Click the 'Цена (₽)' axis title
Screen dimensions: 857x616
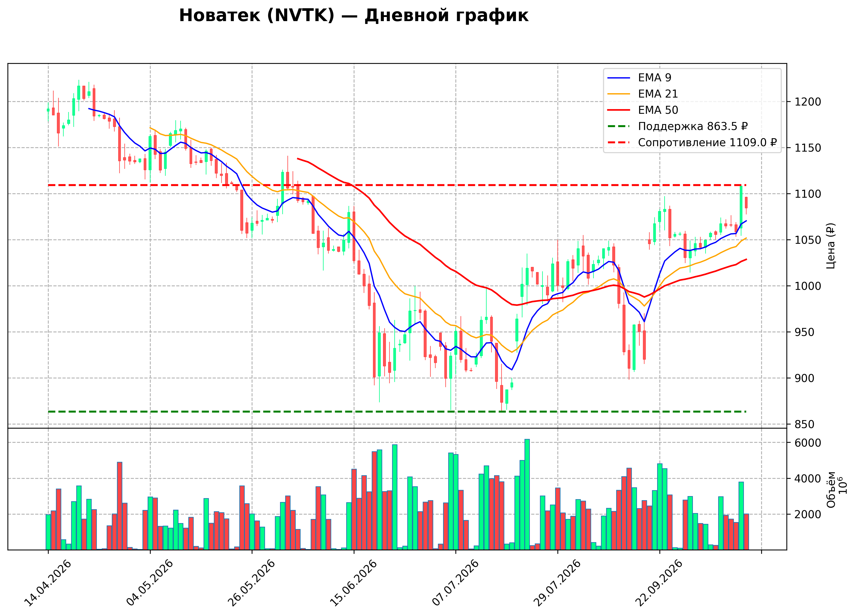pyautogui.click(x=830, y=246)
